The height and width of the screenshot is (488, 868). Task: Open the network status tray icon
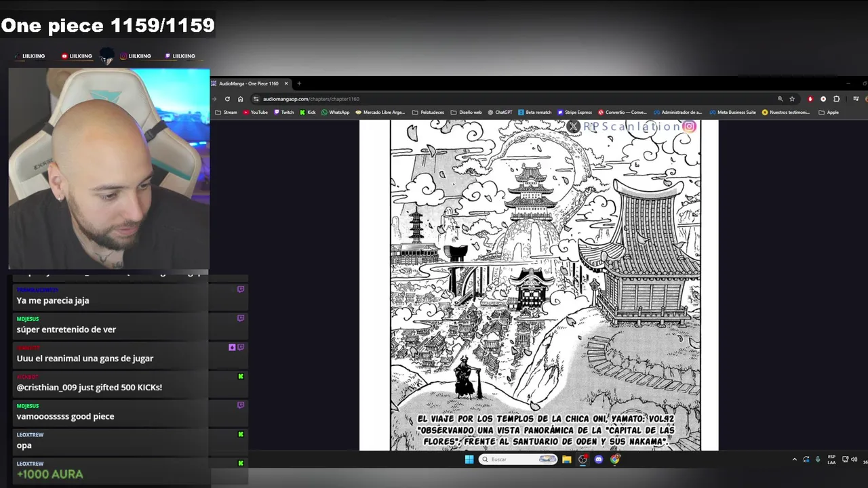click(845, 459)
